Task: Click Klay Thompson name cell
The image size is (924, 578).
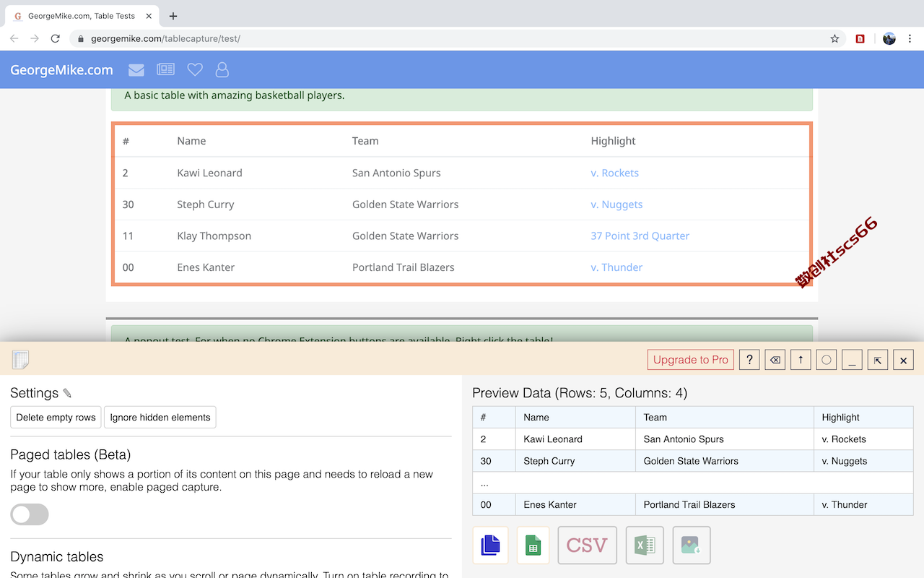Action: [x=214, y=236]
